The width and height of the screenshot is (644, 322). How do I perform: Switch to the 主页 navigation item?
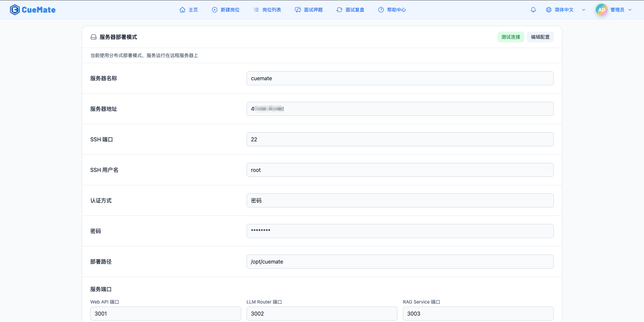(x=189, y=10)
